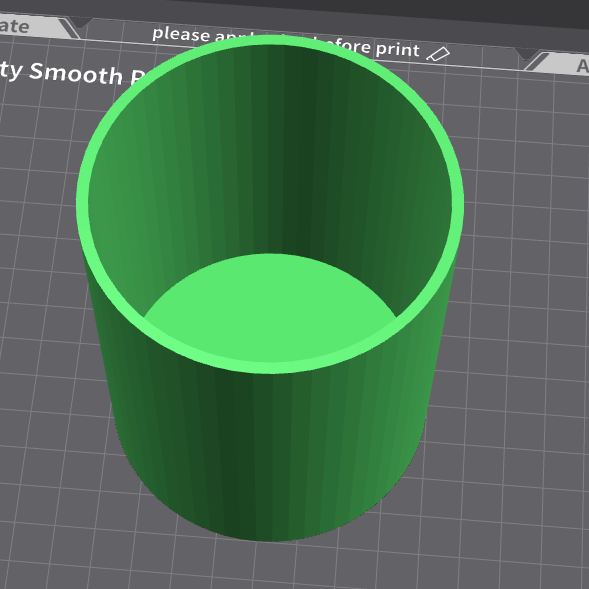Click the slanted divider beside the 'ate' tab
The image size is (589, 589).
click(x=70, y=29)
